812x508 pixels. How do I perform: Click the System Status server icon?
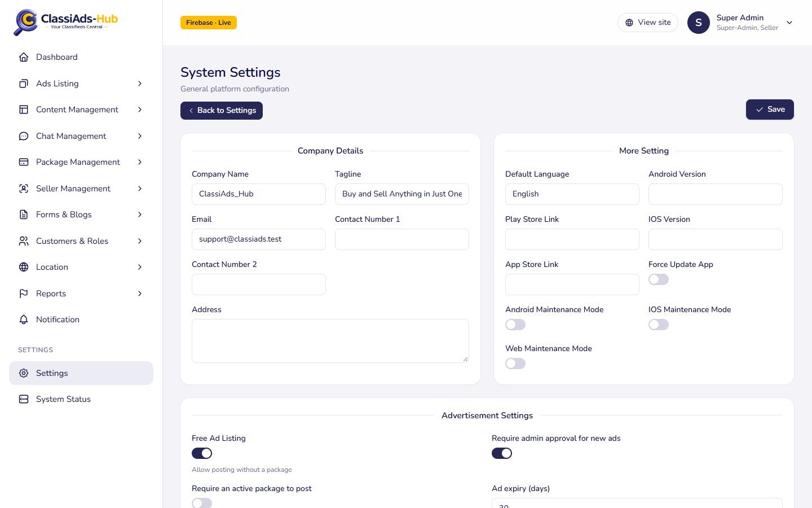[24, 399]
